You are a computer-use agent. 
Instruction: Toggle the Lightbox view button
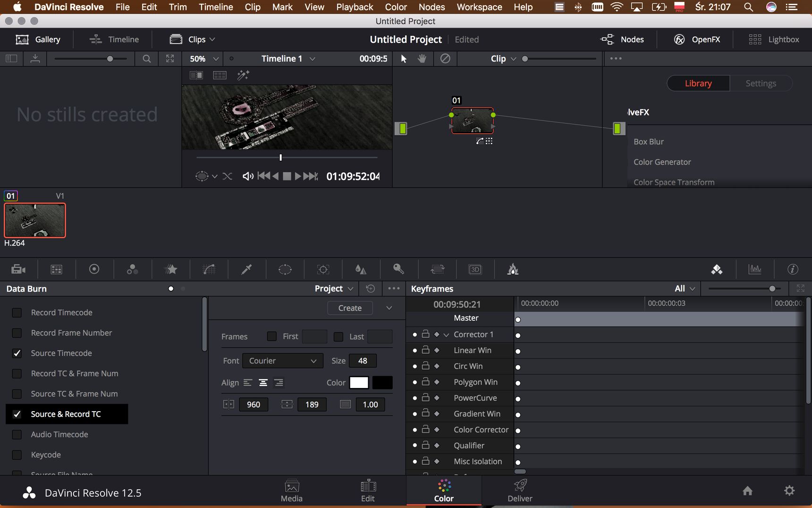[774, 39]
